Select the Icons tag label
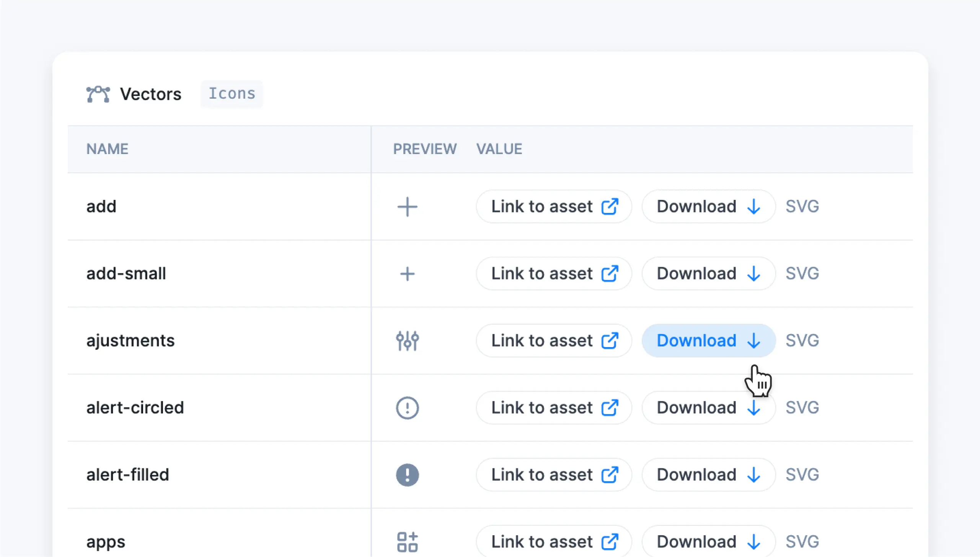980x557 pixels. tap(232, 94)
